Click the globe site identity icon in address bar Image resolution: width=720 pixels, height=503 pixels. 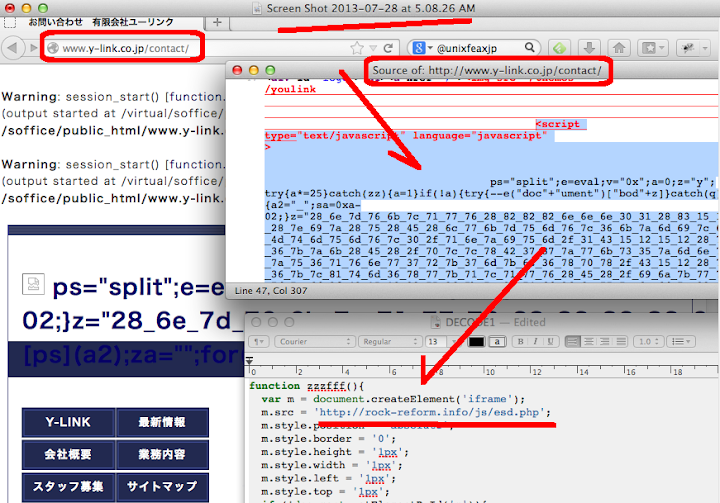click(53, 48)
